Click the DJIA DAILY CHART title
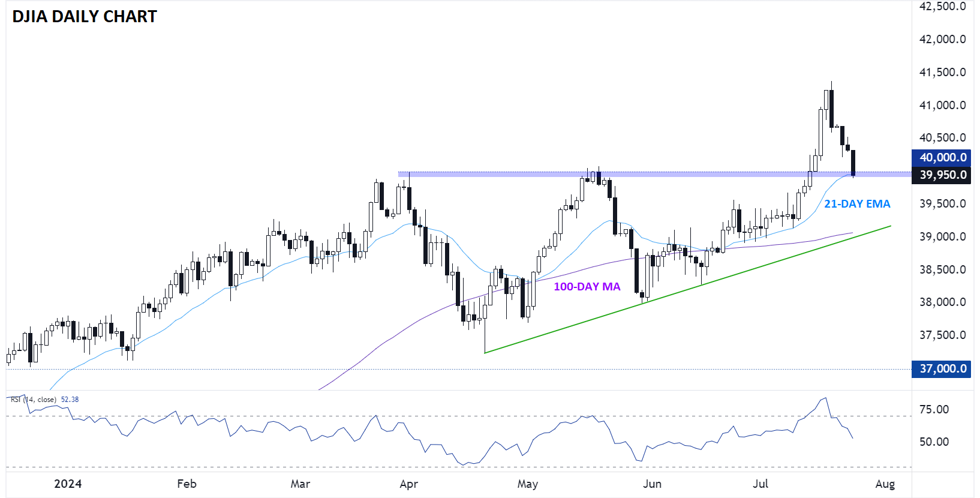Image resolution: width=980 pixels, height=498 pixels. [x=85, y=17]
